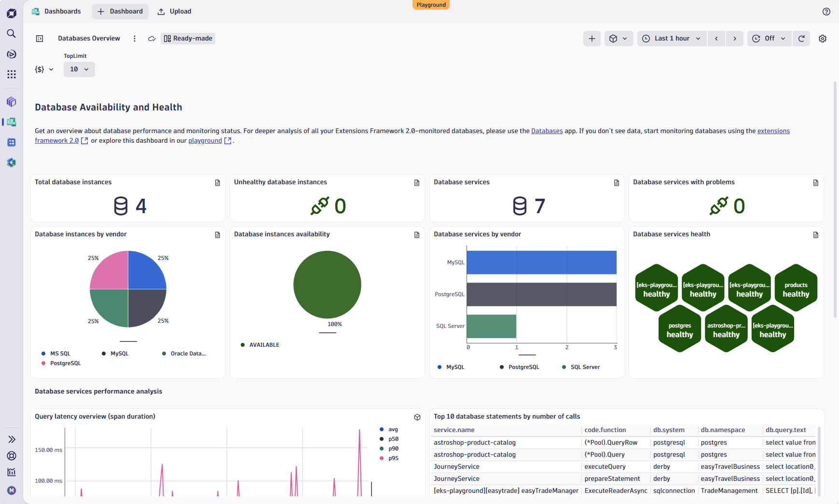The image size is (839, 504).
Task: Toggle the variable input mode with {$} control
Action: (x=44, y=69)
